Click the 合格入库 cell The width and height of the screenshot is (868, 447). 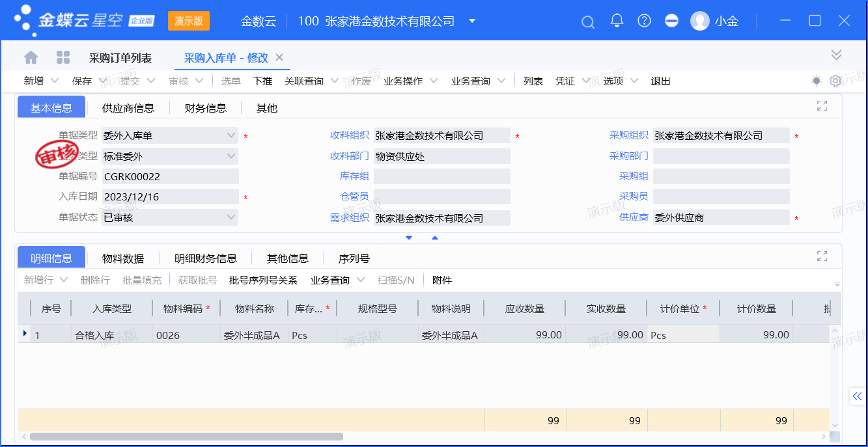tap(112, 335)
